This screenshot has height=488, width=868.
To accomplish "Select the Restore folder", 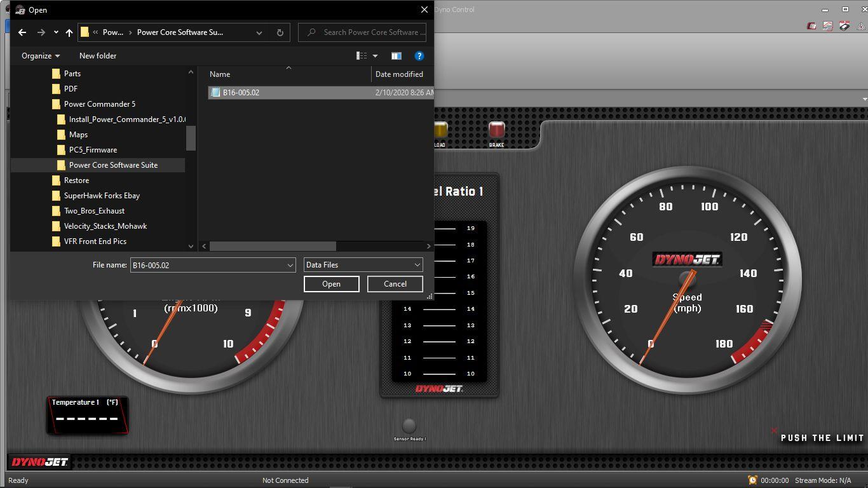I will click(76, 180).
